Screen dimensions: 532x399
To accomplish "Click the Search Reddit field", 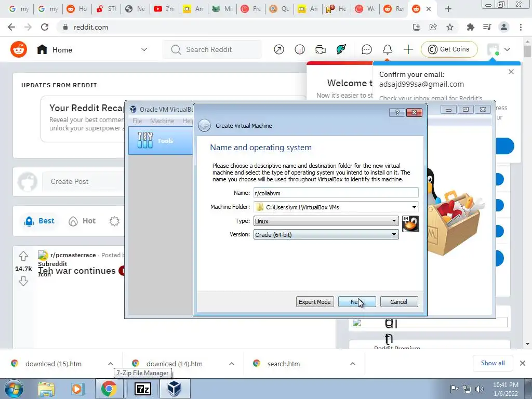I will tap(212, 49).
